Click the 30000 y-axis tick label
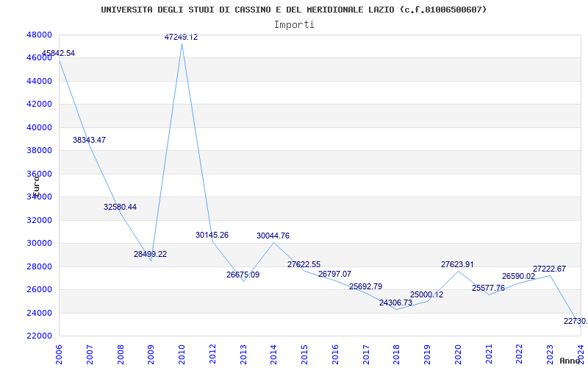Viewport: 588px width, 368px height. point(39,244)
